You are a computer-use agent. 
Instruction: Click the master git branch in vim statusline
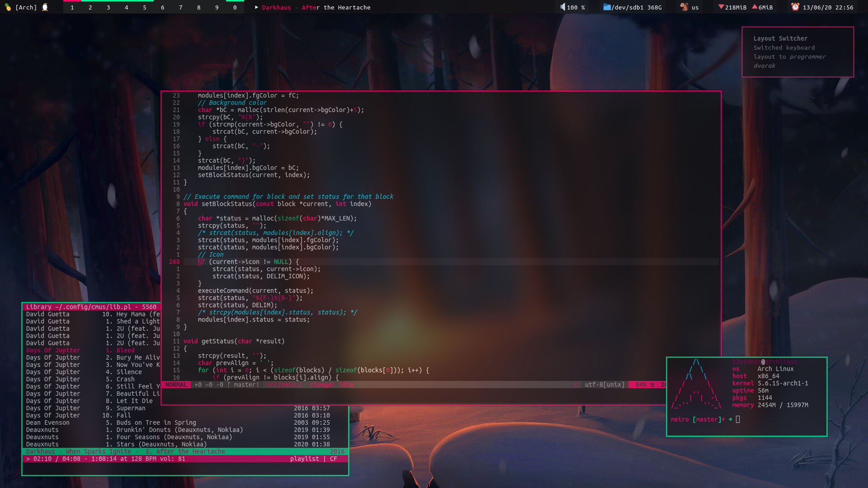click(245, 385)
